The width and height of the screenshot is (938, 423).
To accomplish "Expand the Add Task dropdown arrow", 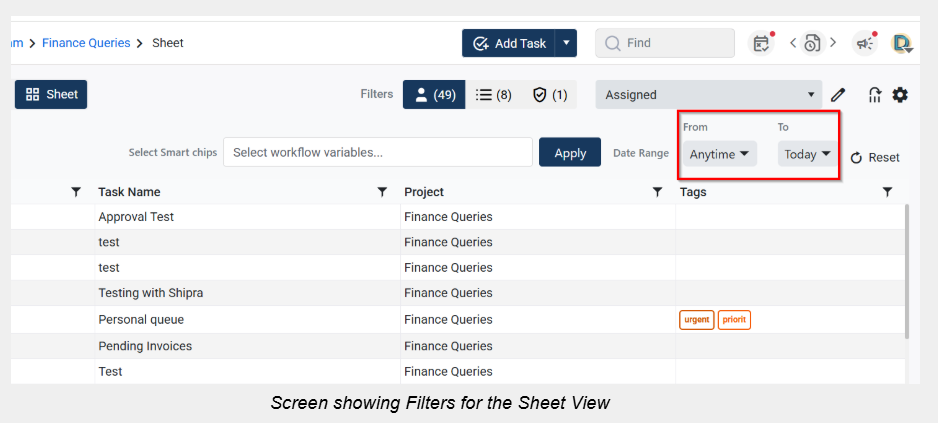I will 567,43.
